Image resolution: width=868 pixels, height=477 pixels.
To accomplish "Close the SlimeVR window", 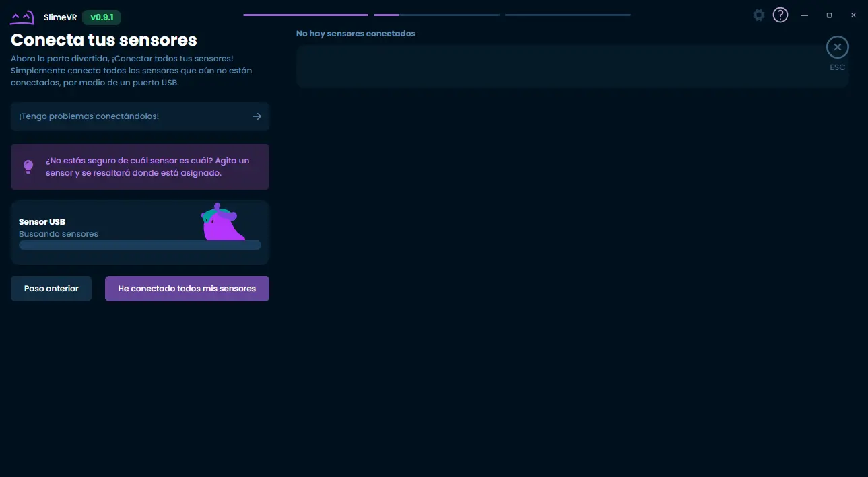I will pos(853,15).
